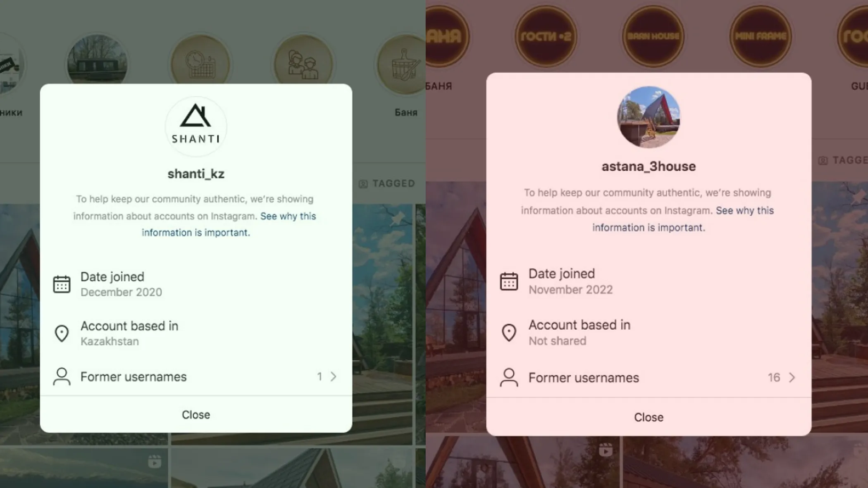Close the shanti_kz account info card
This screenshot has height=488, width=868.
[196, 415]
